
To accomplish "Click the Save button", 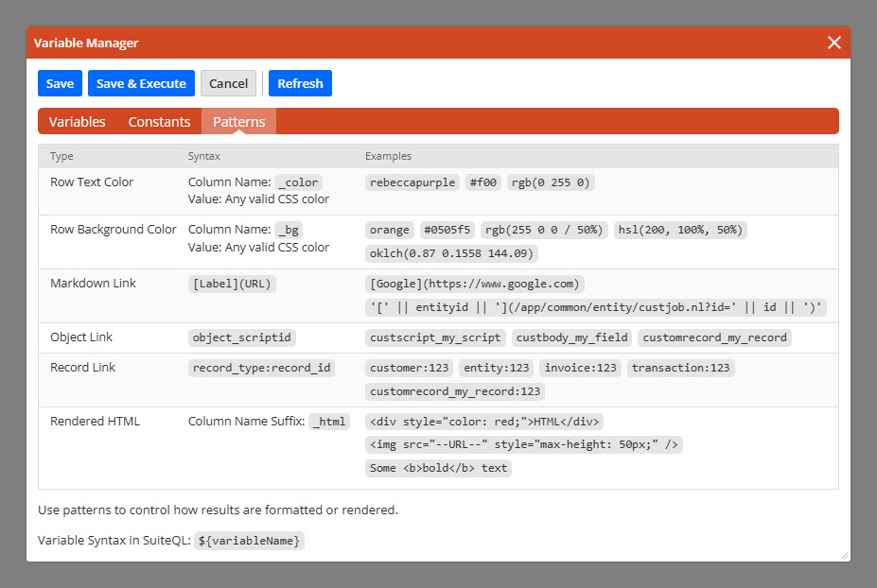I will tap(60, 83).
